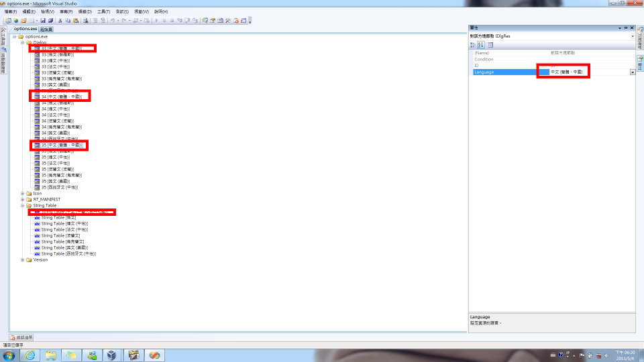Click the Uncomment selection toolbar icon
Screen dimensions: 644x362
click(103, 21)
